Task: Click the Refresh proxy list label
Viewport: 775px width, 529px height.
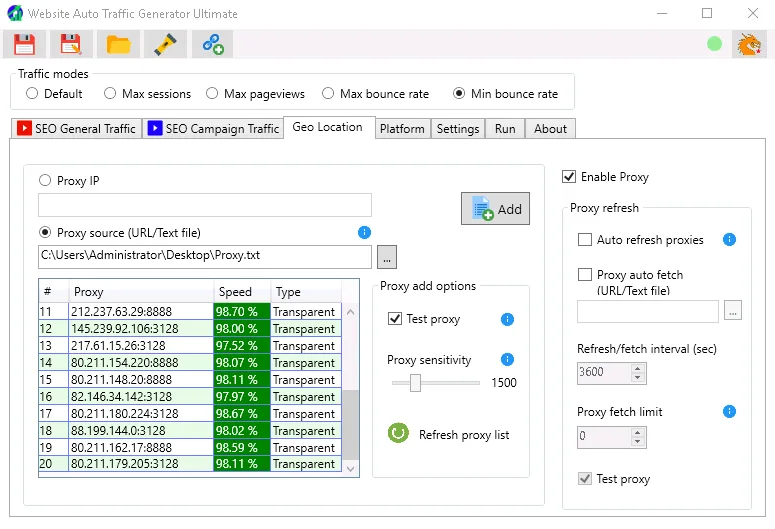Action: tap(464, 435)
